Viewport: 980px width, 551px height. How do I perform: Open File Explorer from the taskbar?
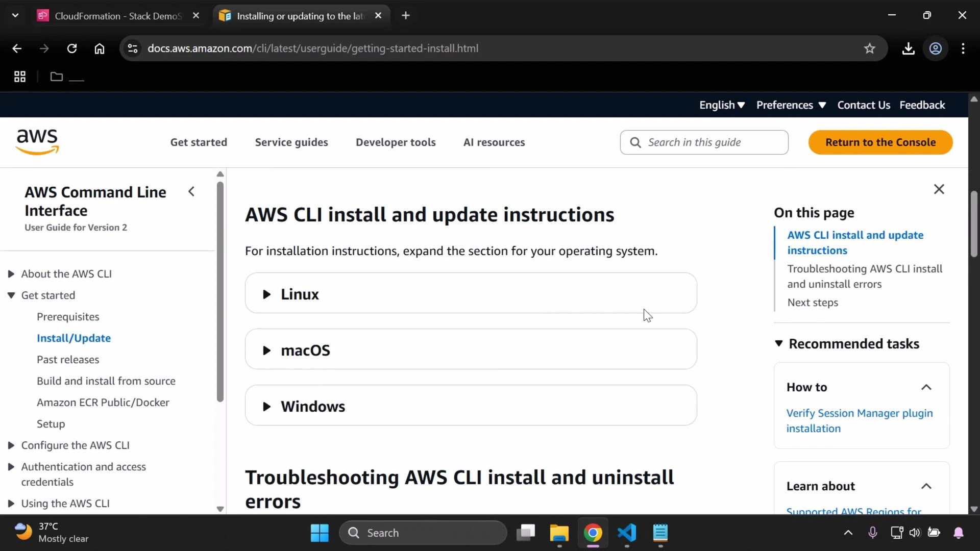[559, 532]
